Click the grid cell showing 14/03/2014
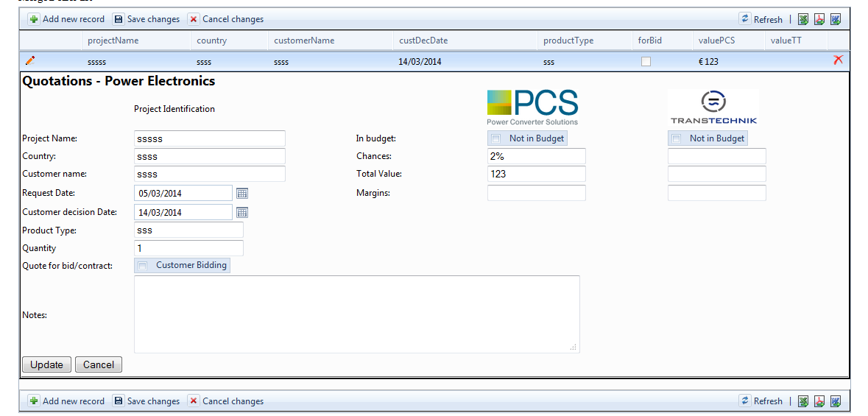 [x=420, y=62]
